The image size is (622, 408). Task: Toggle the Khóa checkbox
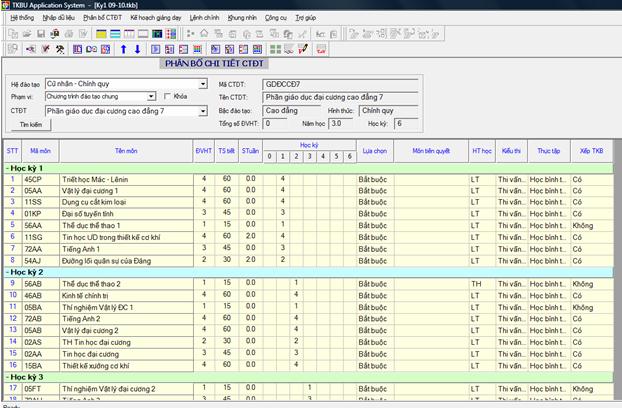click(169, 97)
